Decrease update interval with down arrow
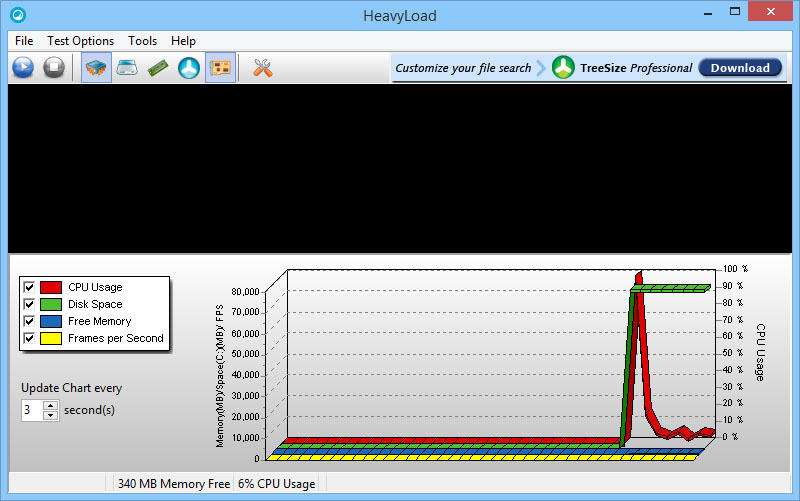This screenshot has height=501, width=800. click(x=50, y=415)
